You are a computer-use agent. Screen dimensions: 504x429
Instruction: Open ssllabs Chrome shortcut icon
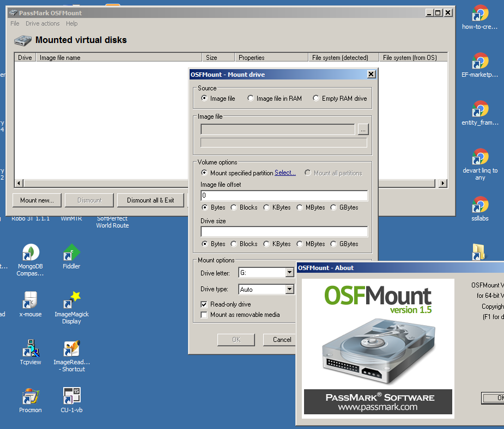[480, 205]
